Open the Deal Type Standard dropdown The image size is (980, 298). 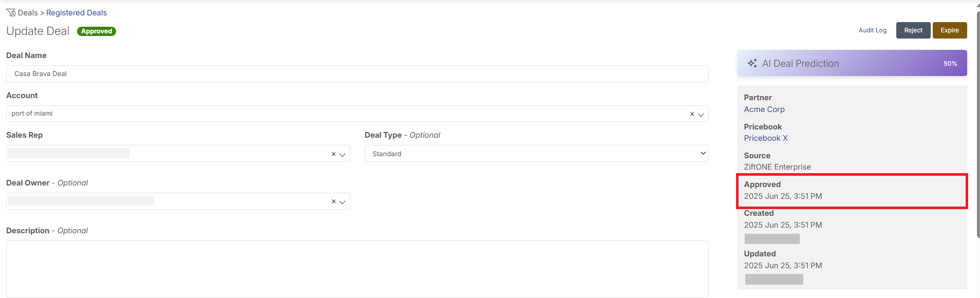536,154
